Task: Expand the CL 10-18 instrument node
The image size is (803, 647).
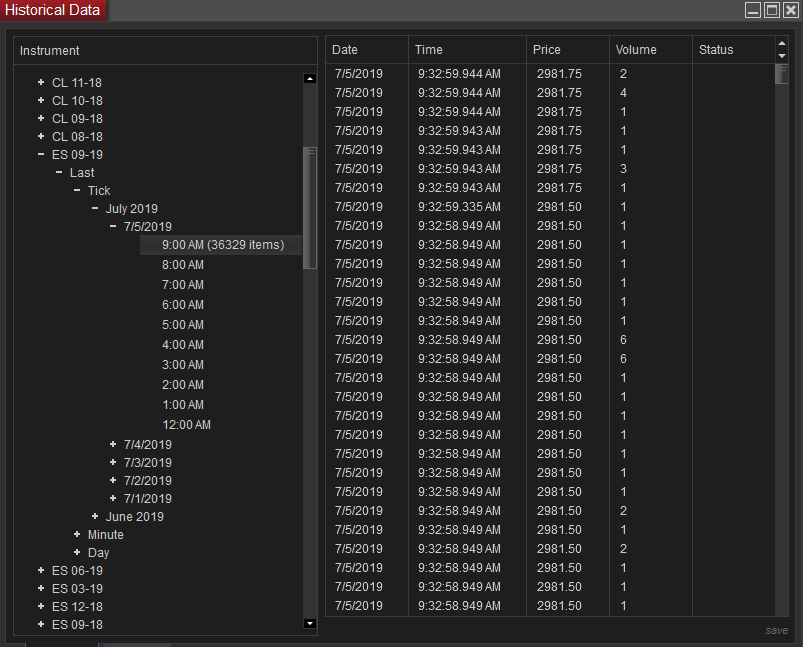Action: click(41, 100)
